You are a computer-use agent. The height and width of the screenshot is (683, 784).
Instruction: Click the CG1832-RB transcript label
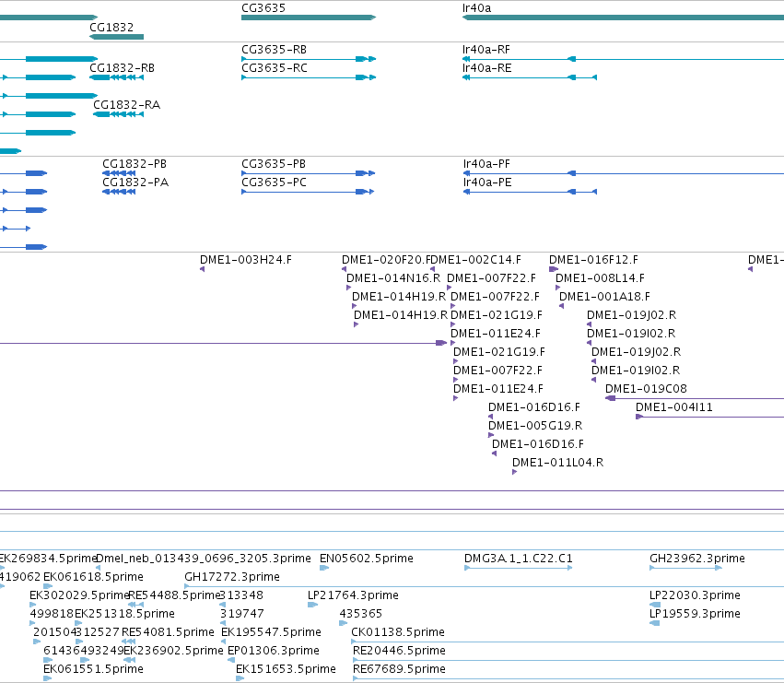122,68
